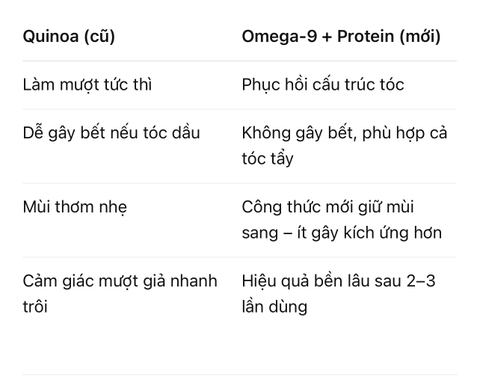
Task: Click the "ít gây kích ứng hơn" phrase
Action: [x=369, y=233]
